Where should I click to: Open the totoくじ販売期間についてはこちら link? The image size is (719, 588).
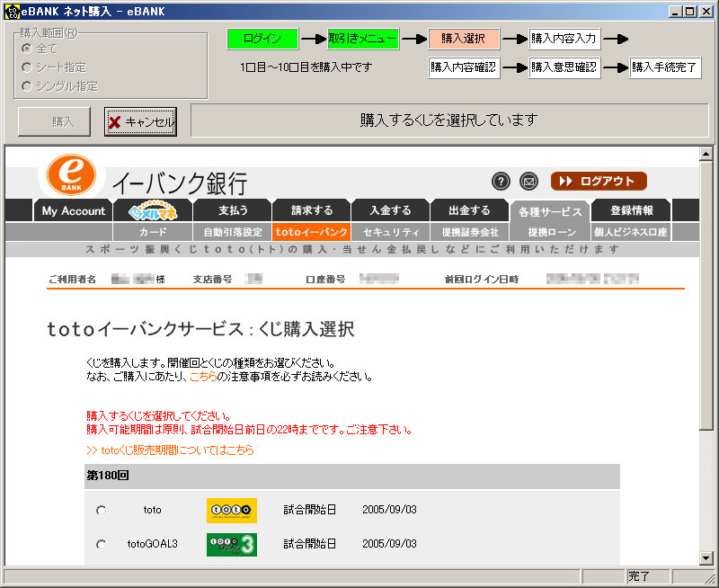tap(170, 450)
